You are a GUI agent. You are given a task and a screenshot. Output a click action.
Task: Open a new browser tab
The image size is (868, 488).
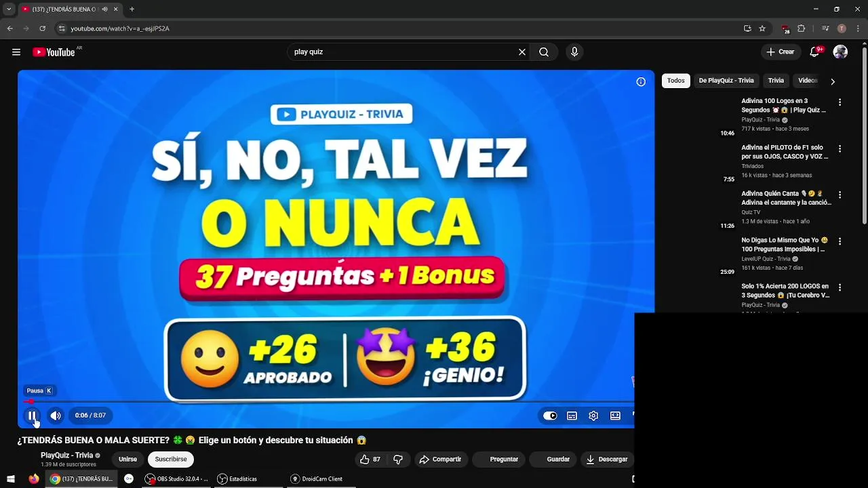[132, 9]
